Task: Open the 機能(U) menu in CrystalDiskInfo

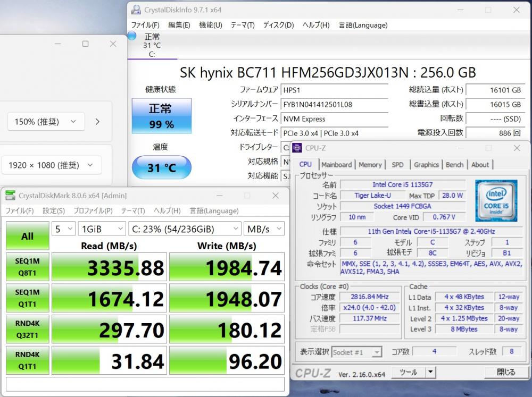Action: pos(210,25)
